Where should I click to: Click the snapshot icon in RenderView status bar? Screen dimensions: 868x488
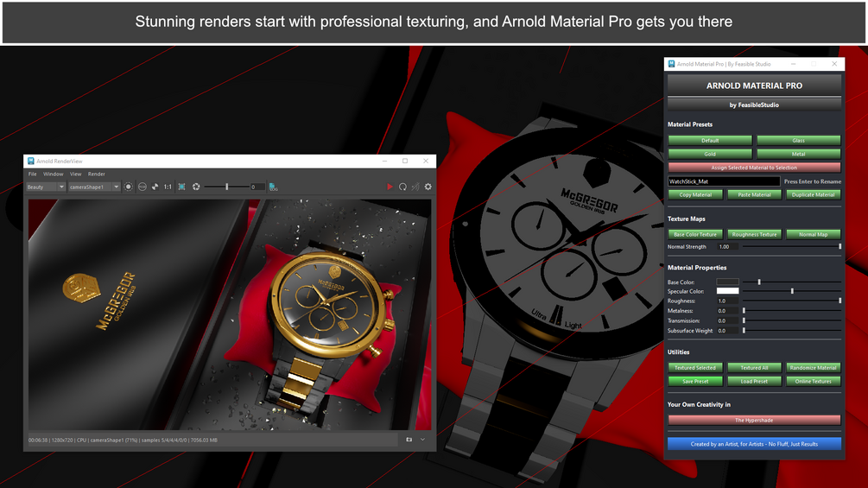point(409,440)
